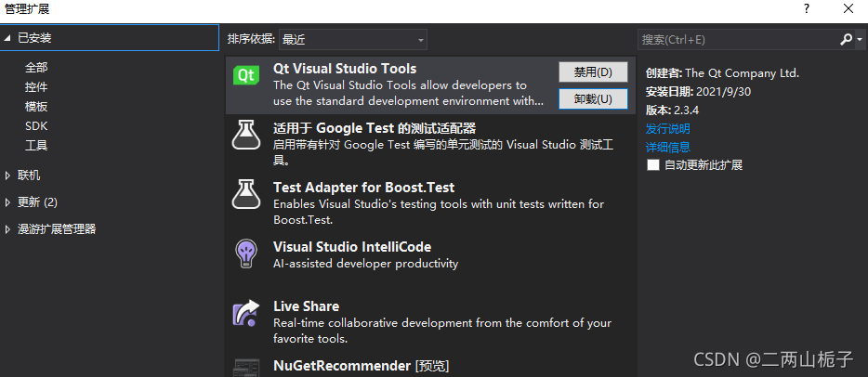Image resolution: width=868 pixels, height=377 pixels.
Task: Select the Google Test adapter flask icon
Action: (245, 135)
